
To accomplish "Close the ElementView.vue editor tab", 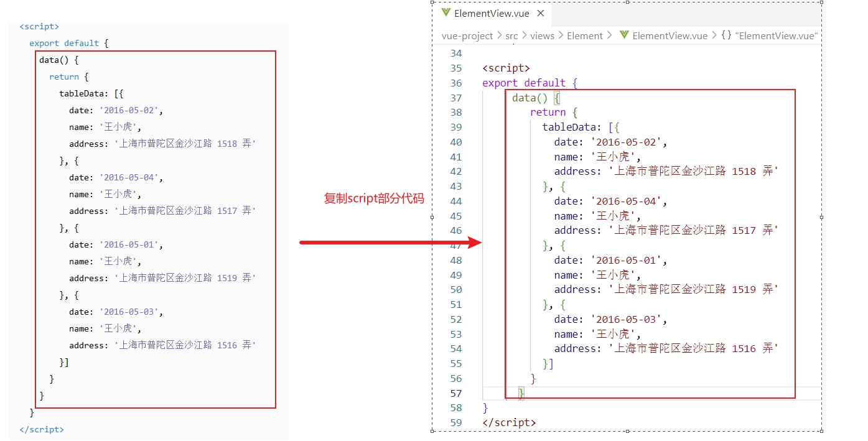I will (x=540, y=13).
